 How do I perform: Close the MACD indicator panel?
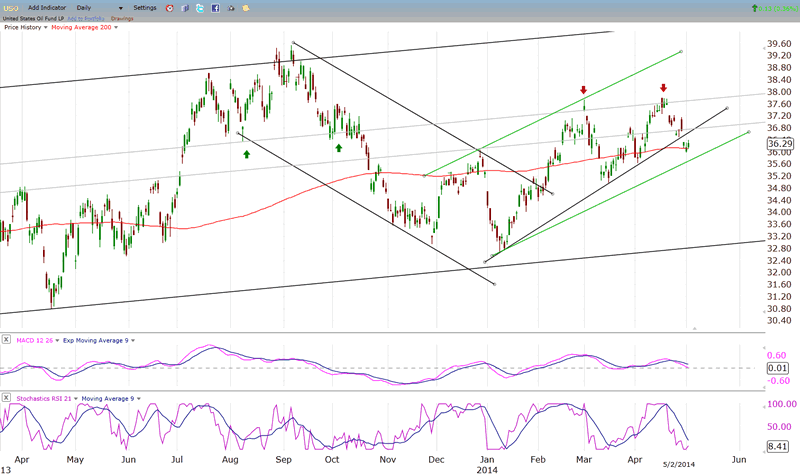pos(7,340)
